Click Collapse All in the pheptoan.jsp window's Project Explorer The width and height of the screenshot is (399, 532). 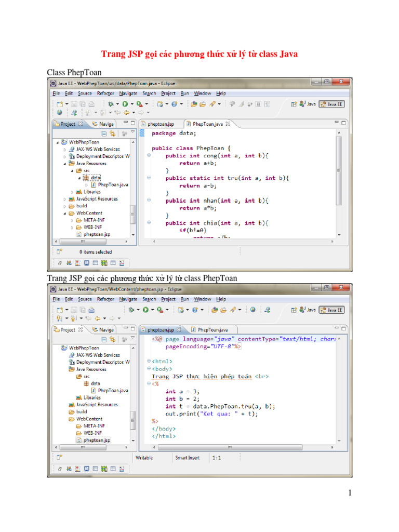point(104,339)
